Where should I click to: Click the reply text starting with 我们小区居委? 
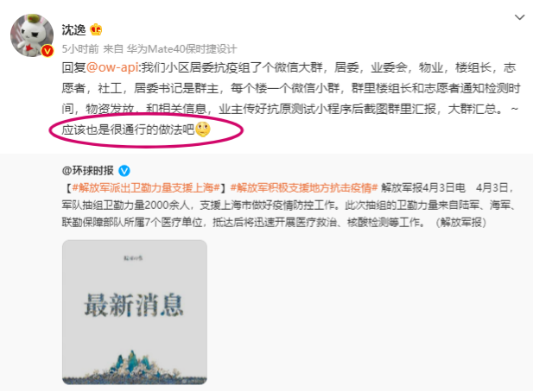(290, 98)
